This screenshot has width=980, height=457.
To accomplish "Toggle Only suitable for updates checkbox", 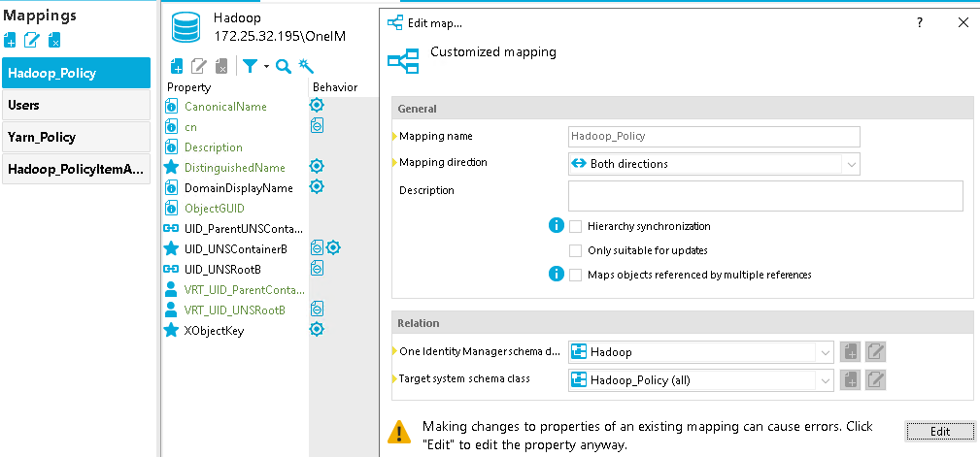I will point(576,250).
